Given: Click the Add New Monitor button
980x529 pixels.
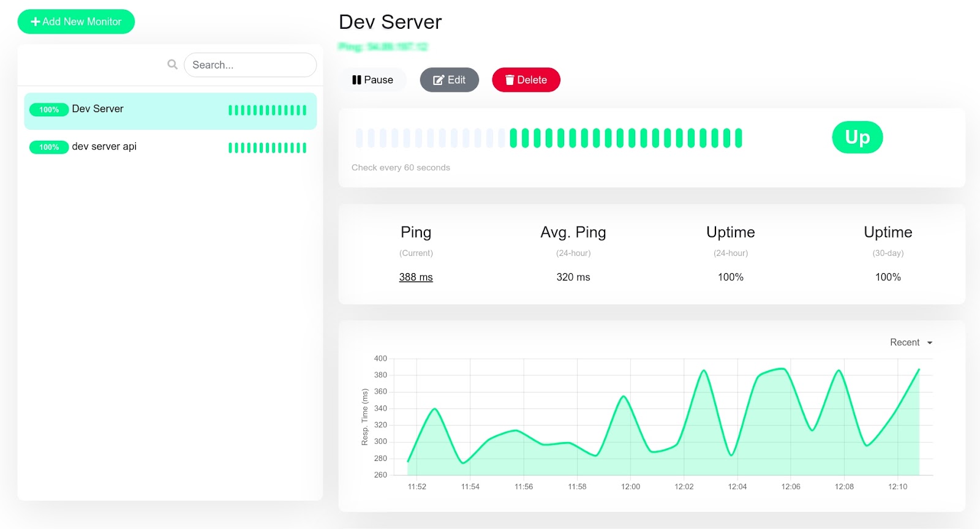Looking at the screenshot, I should pyautogui.click(x=76, y=21).
